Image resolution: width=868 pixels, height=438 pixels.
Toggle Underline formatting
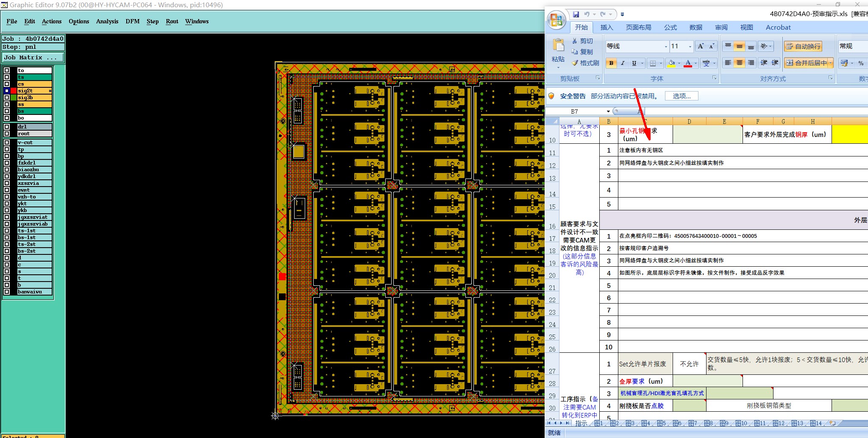[634, 63]
